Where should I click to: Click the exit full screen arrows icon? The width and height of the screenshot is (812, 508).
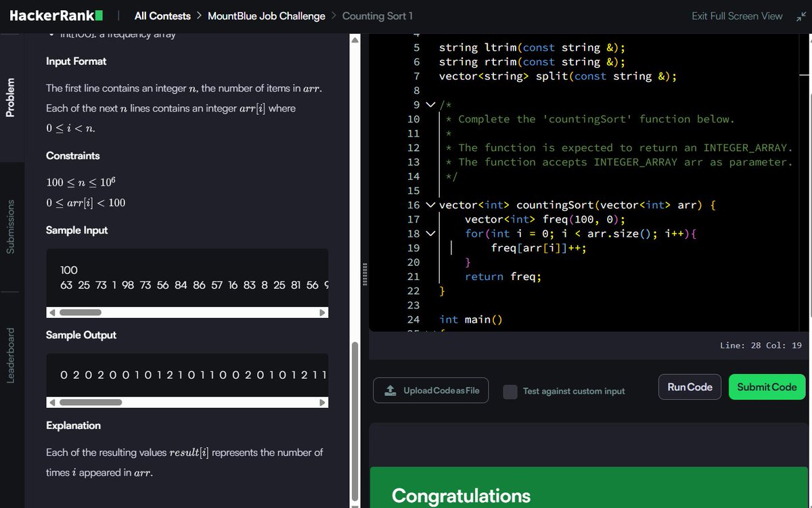pos(801,16)
